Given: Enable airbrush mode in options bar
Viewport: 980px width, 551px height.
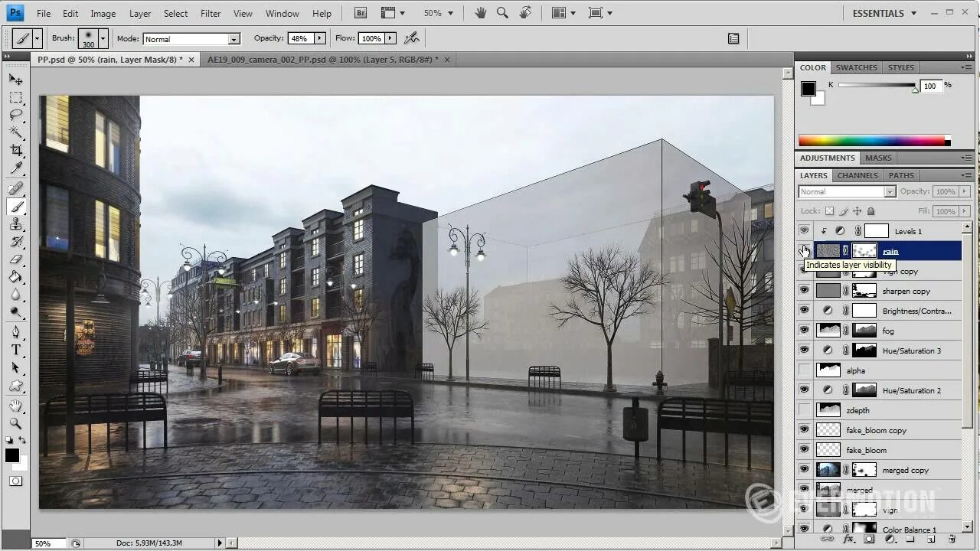Looking at the screenshot, I should 411,37.
